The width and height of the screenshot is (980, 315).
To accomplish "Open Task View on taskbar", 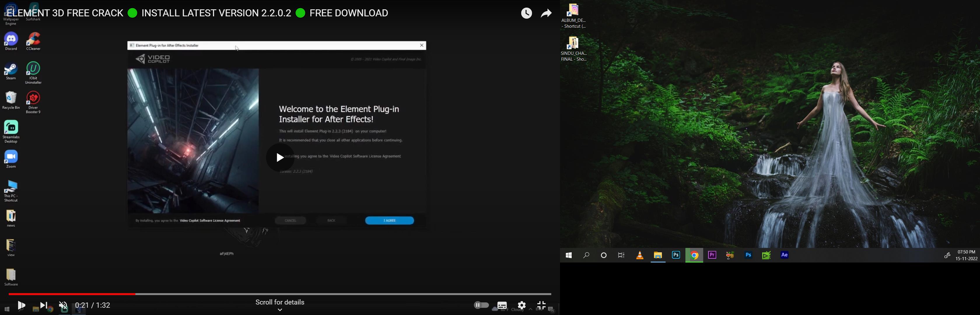I will 621,255.
